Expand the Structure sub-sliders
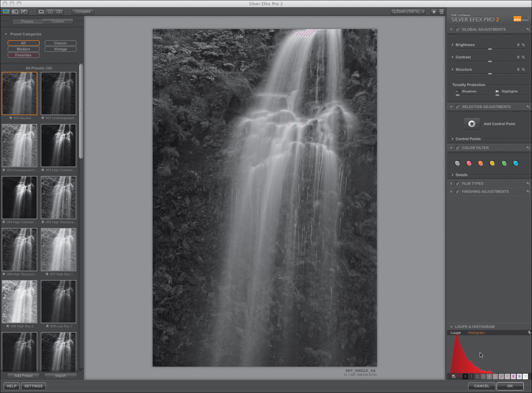The height and width of the screenshot is (393, 532). [452, 69]
